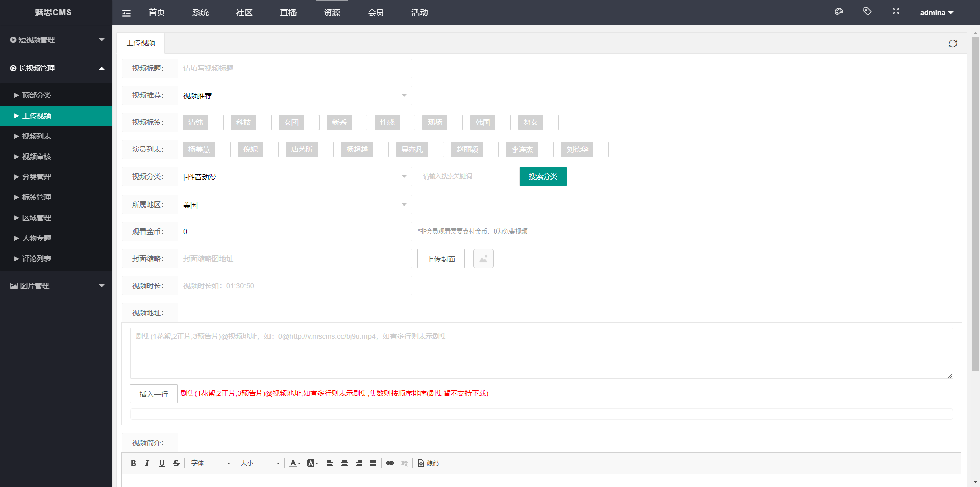This screenshot has width=980, height=487.
Task: Open the 字体 font dropdown
Action: [x=210, y=463]
